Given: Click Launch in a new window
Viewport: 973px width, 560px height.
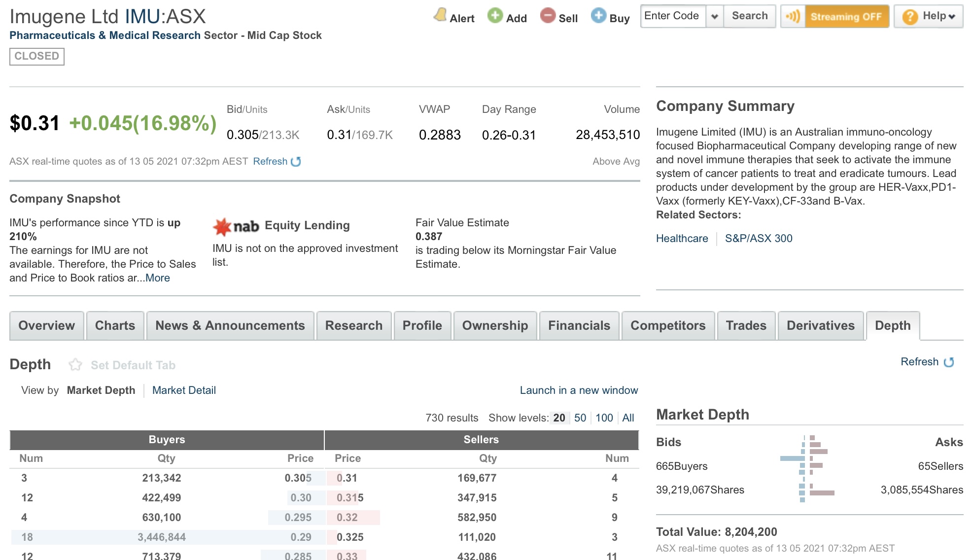Looking at the screenshot, I should (x=579, y=390).
